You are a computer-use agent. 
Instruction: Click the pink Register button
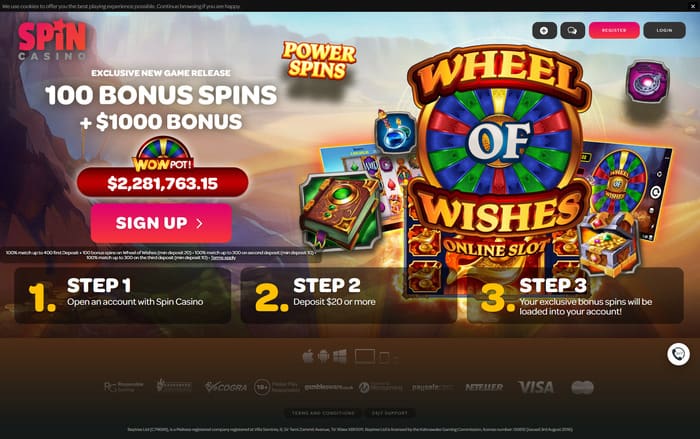click(614, 30)
